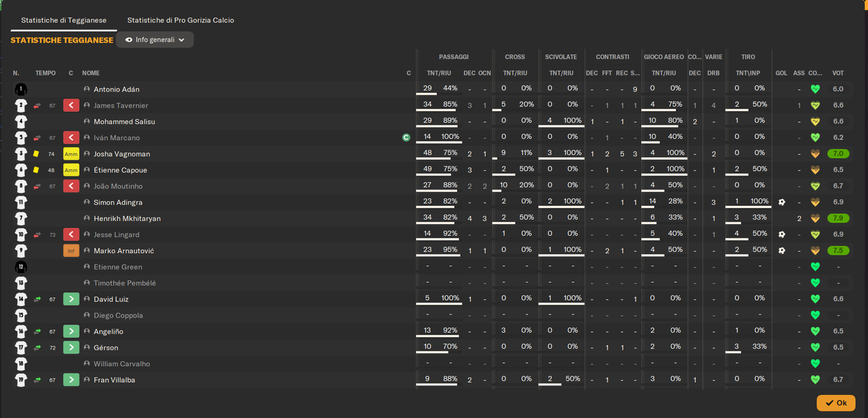Screen dimensions: 868x418
Task: Open Antonio Adán's player name
Action: coord(117,89)
